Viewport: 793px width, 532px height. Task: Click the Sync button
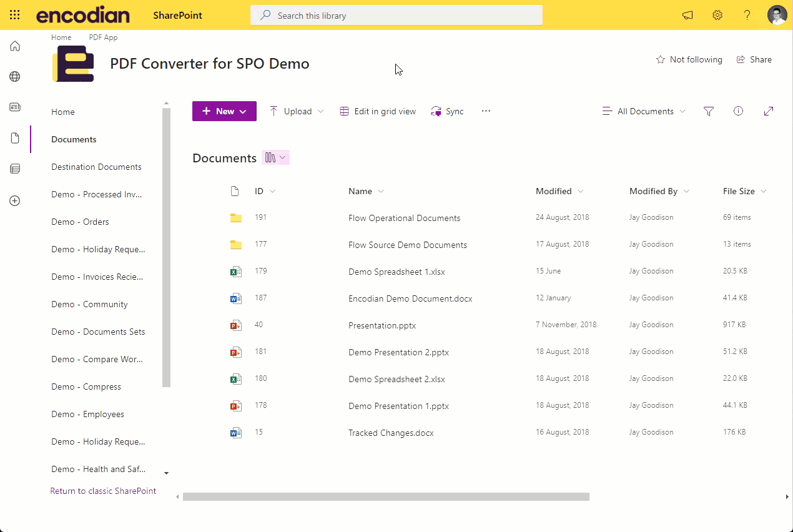click(x=447, y=111)
